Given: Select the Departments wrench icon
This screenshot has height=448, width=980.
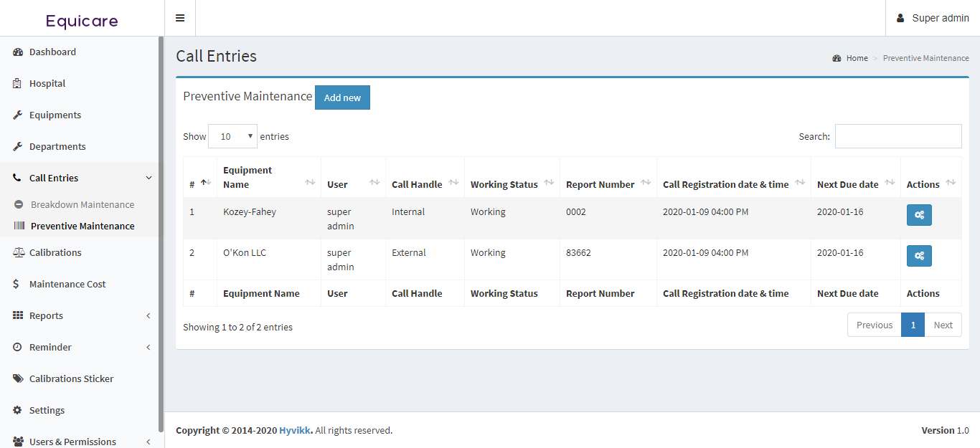Looking at the screenshot, I should click(x=17, y=146).
